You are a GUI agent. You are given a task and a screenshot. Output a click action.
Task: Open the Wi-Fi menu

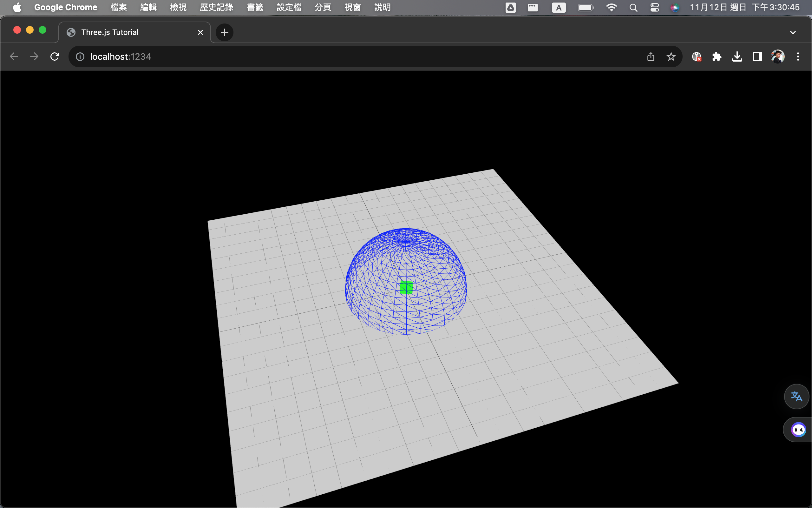tap(611, 7)
